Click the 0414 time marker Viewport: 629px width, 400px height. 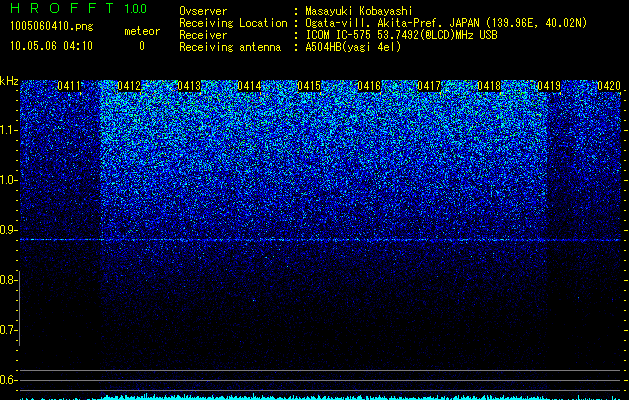click(249, 86)
